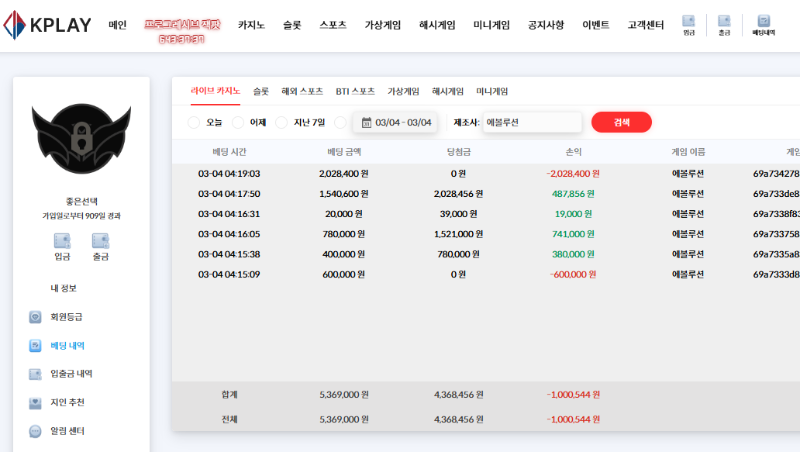This screenshot has height=452, width=800.
Task: Open 회원등급 in the sidebar
Action: click(x=66, y=317)
